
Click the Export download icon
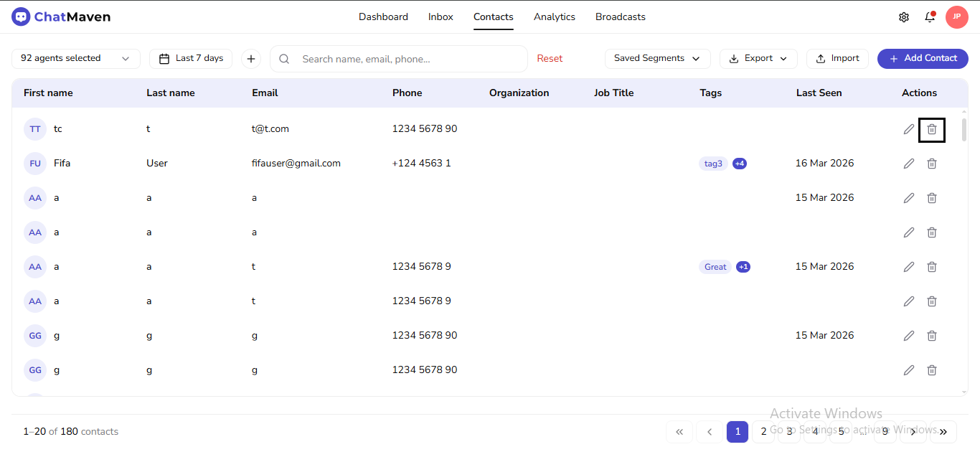click(x=735, y=58)
